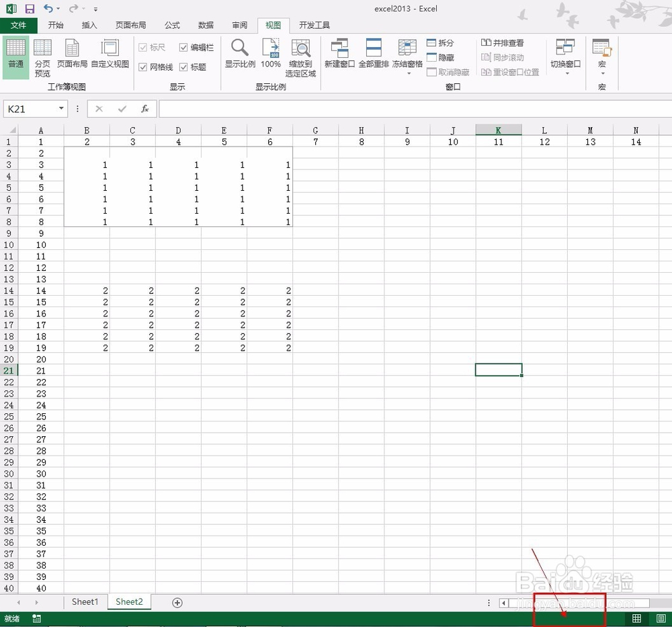This screenshot has width=672, height=627.
Task: Disable the 编辑栏 (Formula Bar) checkbox
Action: tap(183, 47)
